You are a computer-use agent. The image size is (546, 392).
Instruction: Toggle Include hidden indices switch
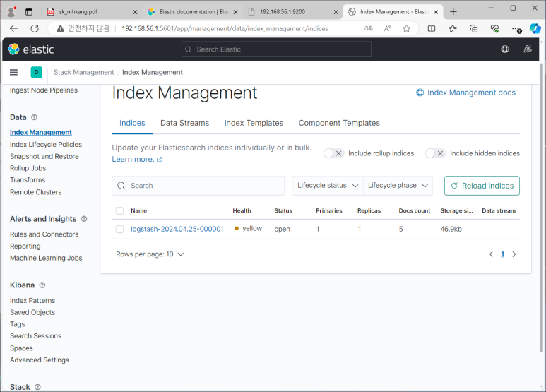(x=435, y=153)
